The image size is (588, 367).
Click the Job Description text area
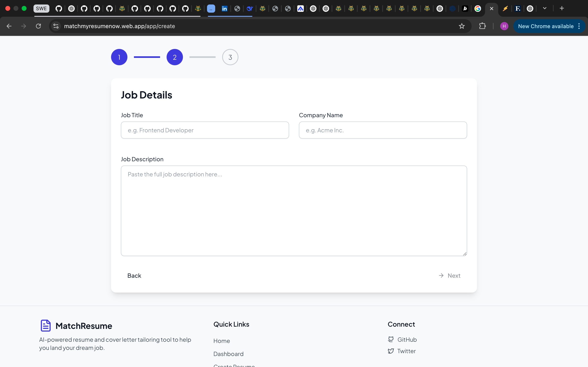(294, 211)
